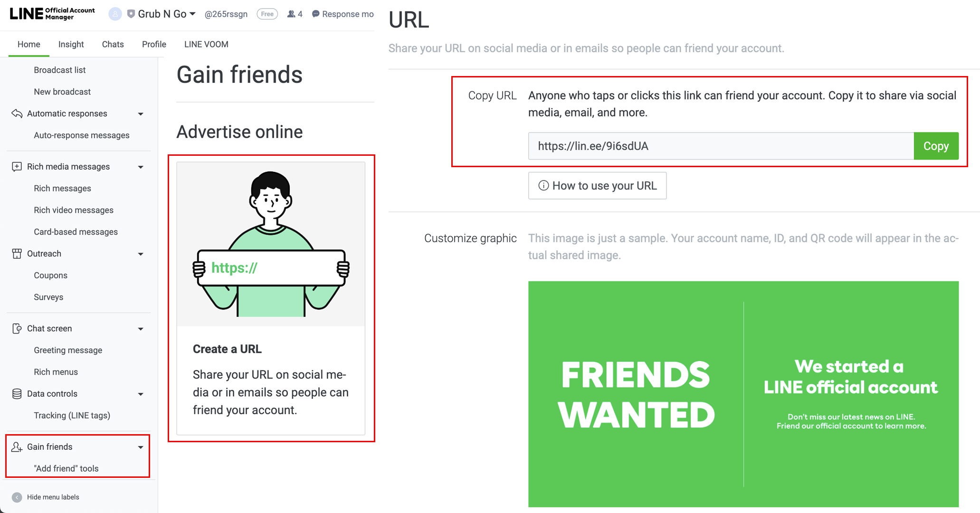Viewport: 980px width, 513px height.
Task: Click the Rich media messages icon
Action: pos(17,167)
